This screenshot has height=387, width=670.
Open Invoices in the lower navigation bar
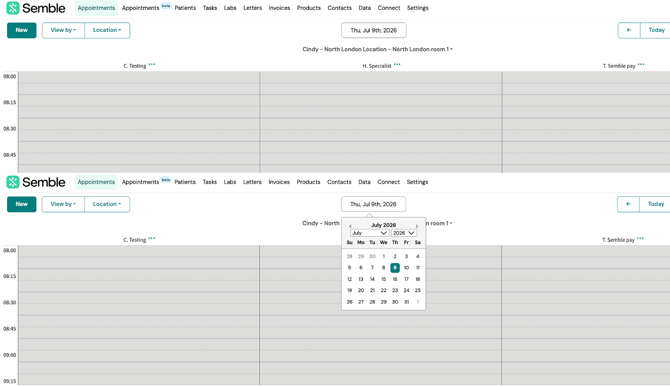click(279, 182)
